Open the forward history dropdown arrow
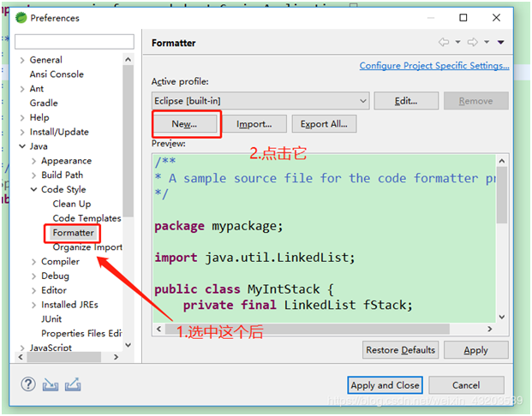Screen dimensions: 532x416 click(487, 42)
